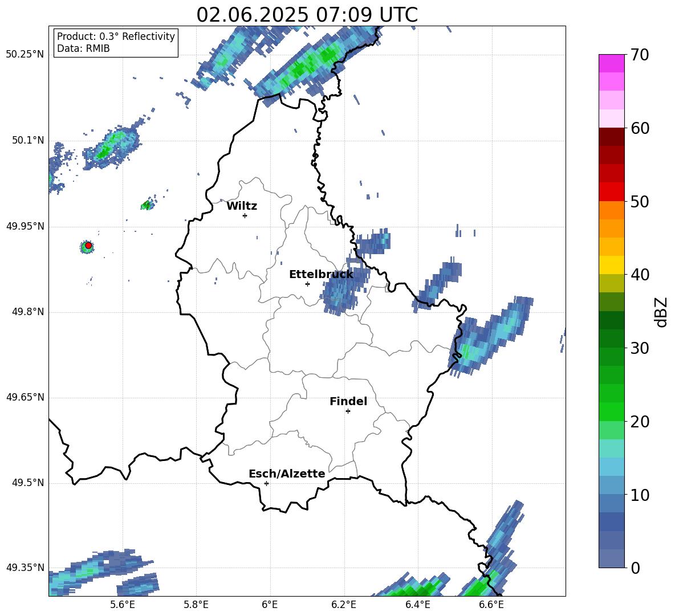The width and height of the screenshot is (675, 616).
Task: Click the Ettelbruck location cross marker
Action: tap(307, 284)
